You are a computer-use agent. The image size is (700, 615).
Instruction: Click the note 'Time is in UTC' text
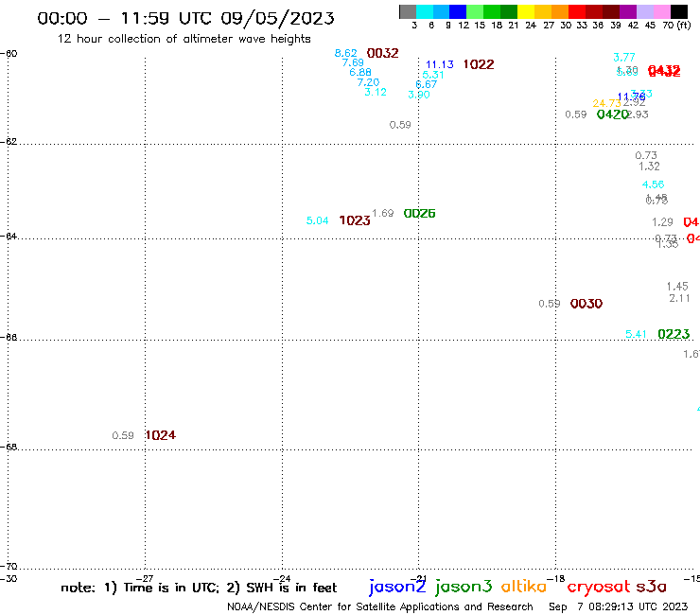point(171,589)
